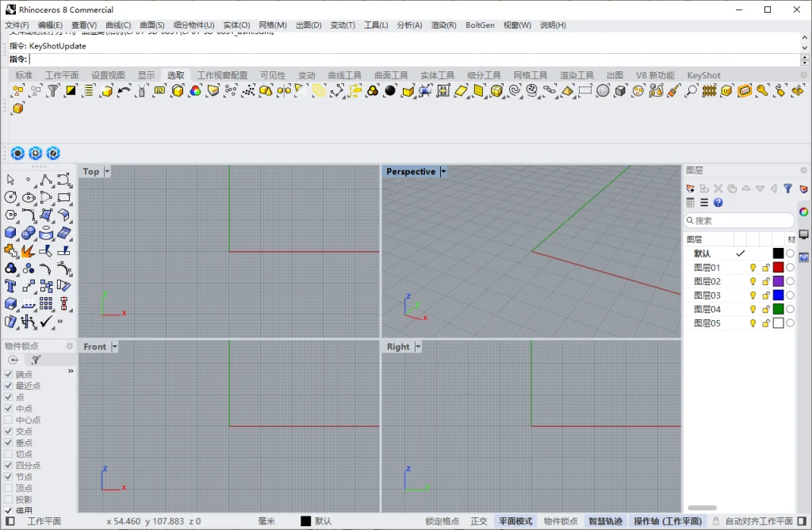
Task: Select the rectangular array tool
Action: pos(46,303)
